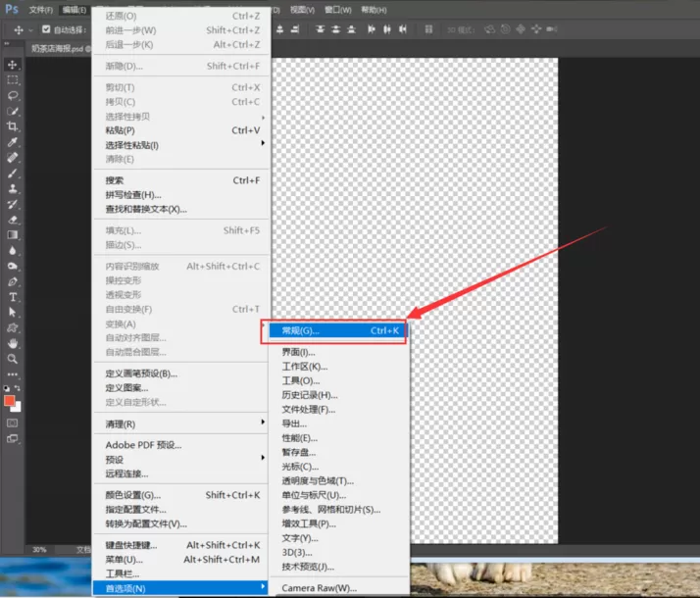This screenshot has width=700, height=598.
Task: Click the 30% zoom level field
Action: [x=39, y=550]
